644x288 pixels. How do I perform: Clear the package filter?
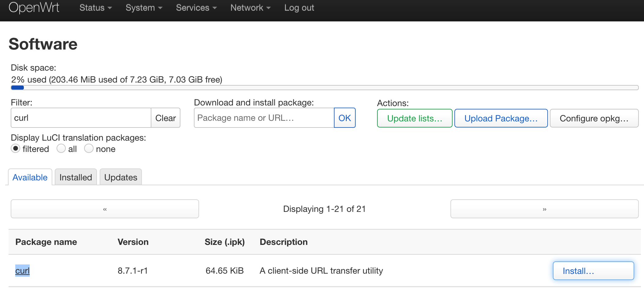click(165, 118)
